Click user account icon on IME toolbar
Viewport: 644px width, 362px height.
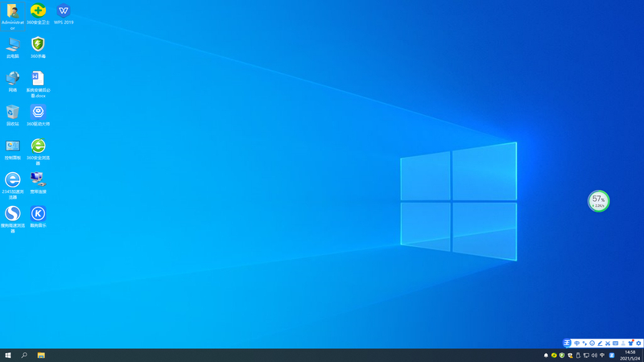[x=623, y=343]
